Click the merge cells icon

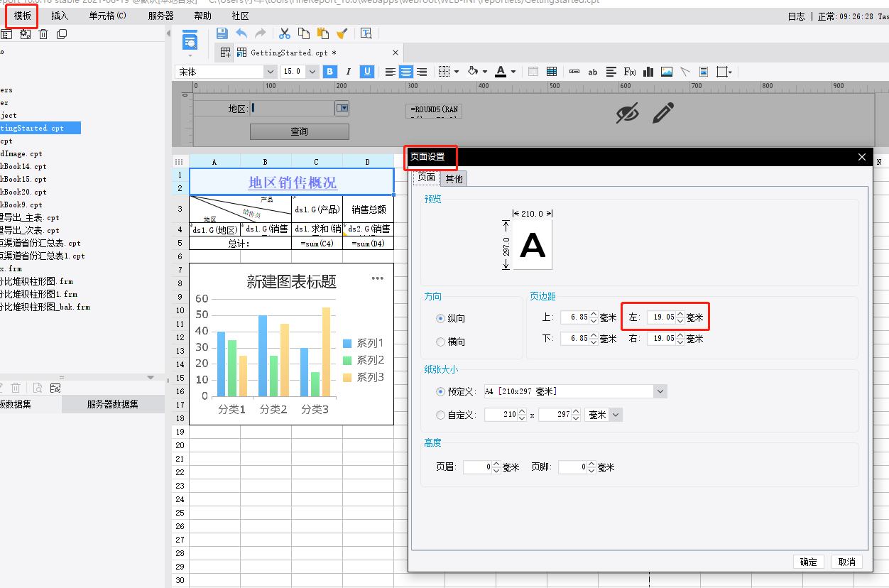533,72
